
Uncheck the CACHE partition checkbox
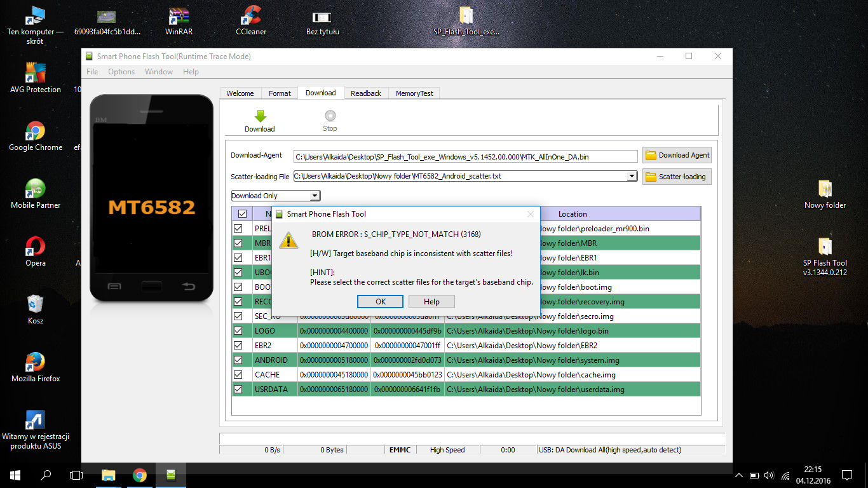(x=238, y=374)
